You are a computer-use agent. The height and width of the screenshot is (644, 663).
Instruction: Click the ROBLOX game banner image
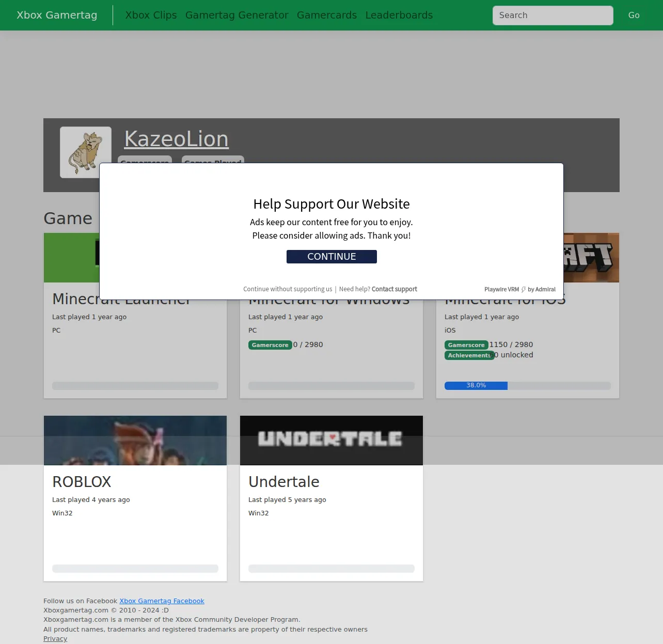(135, 441)
